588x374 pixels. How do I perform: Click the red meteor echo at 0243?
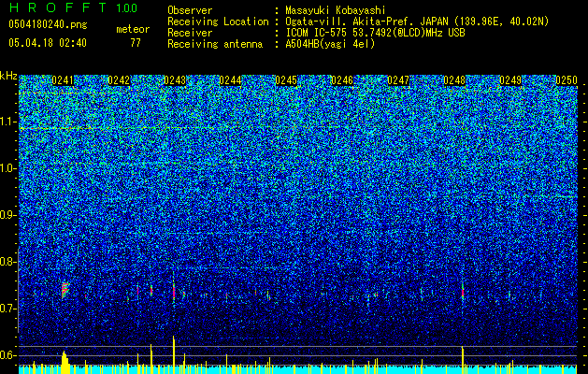pyautogui.click(x=174, y=291)
